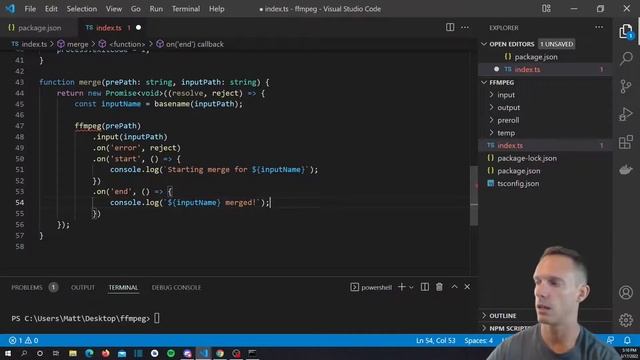Viewport: 640px width, 360px height.
Task: Open Source Control view in activity bar
Action: click(x=626, y=87)
